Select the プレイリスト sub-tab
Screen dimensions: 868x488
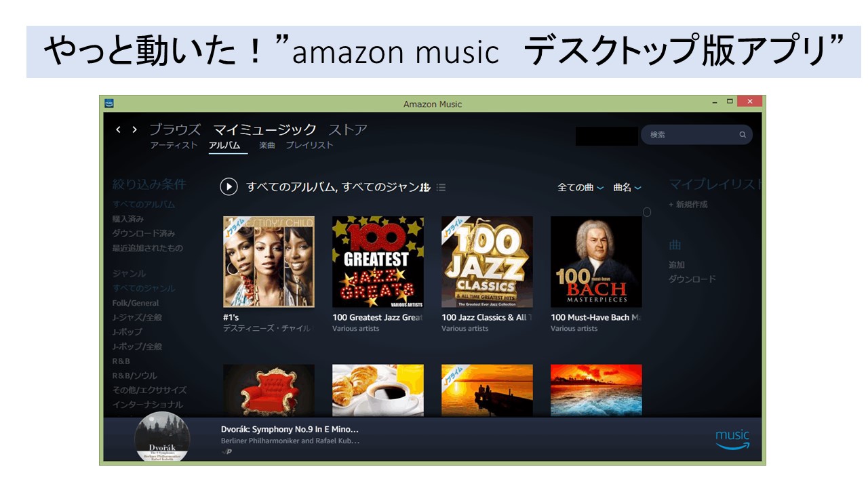pos(309,145)
